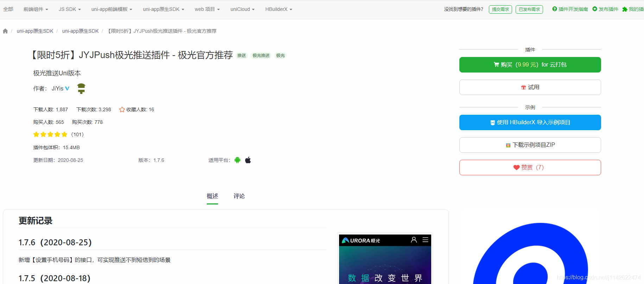Click the 版本: 1.7.6 text

(x=151, y=160)
